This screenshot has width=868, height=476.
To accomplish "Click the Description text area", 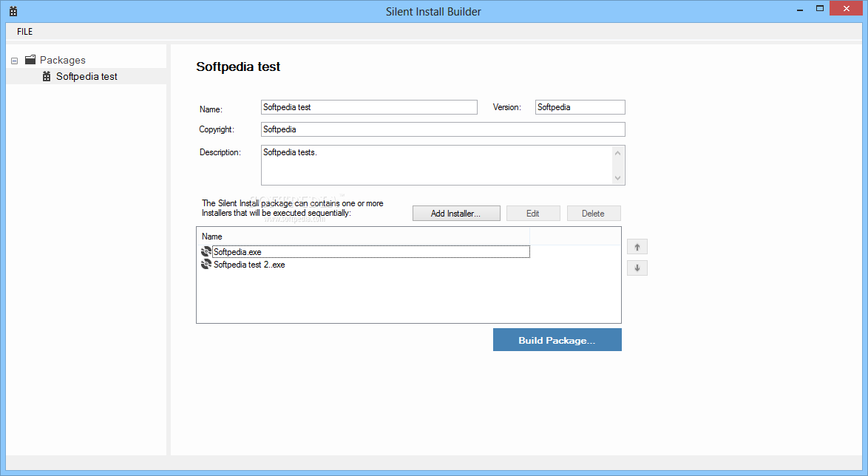I will point(437,165).
